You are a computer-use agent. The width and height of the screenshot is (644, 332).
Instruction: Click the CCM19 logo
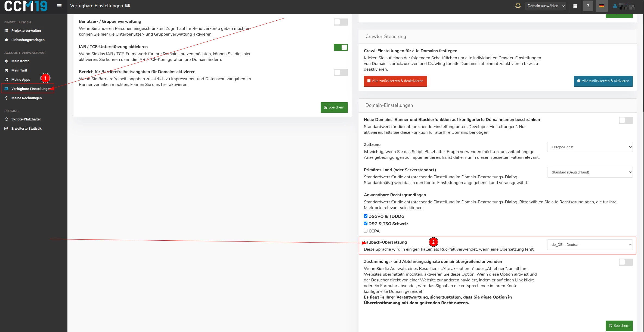click(26, 6)
